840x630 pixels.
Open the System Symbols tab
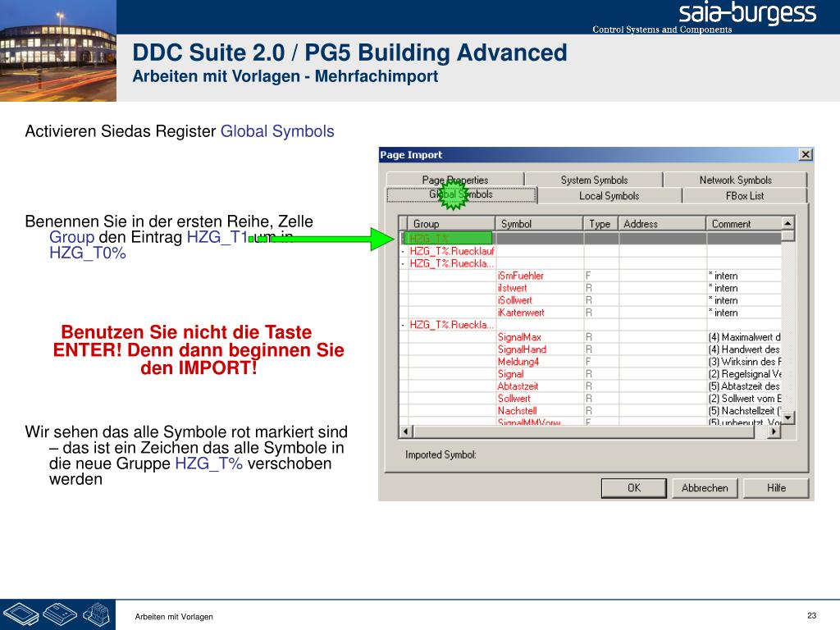[x=594, y=180]
